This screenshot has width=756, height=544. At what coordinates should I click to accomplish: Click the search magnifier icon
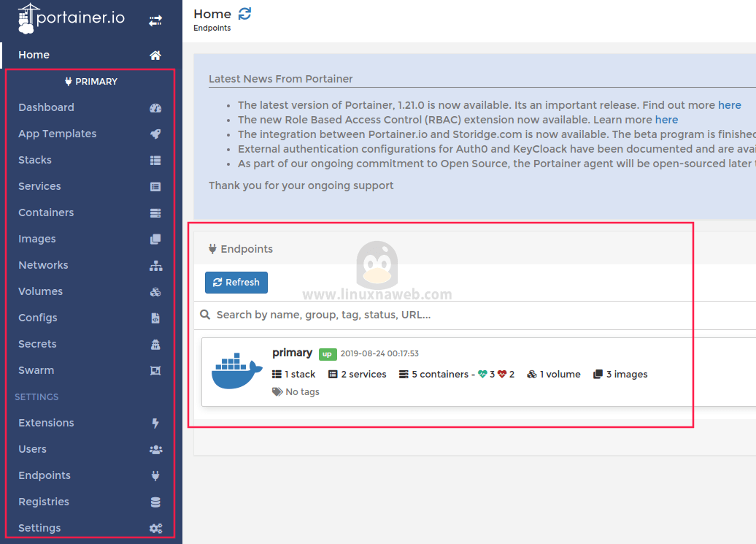[x=205, y=315]
